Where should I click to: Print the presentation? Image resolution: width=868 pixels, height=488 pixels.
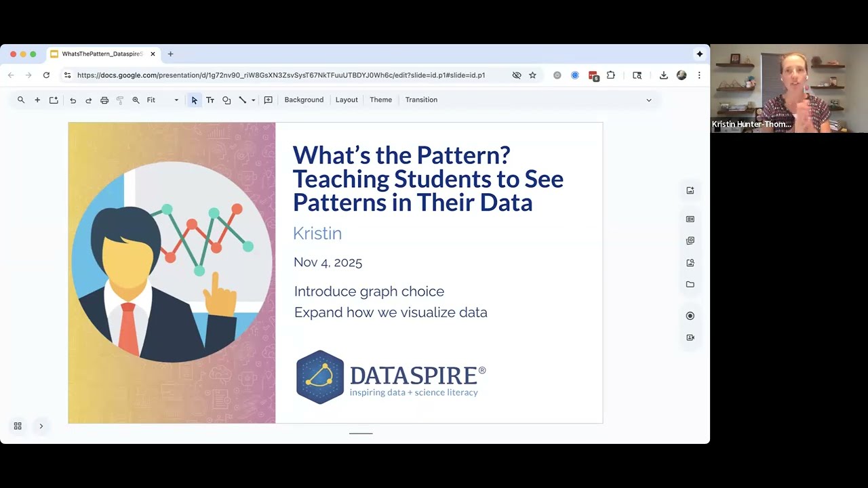(104, 100)
